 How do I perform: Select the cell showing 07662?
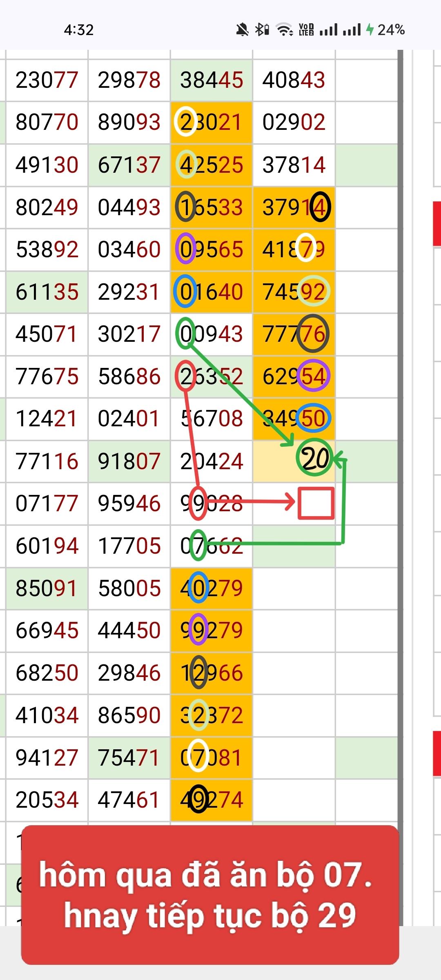212,546
